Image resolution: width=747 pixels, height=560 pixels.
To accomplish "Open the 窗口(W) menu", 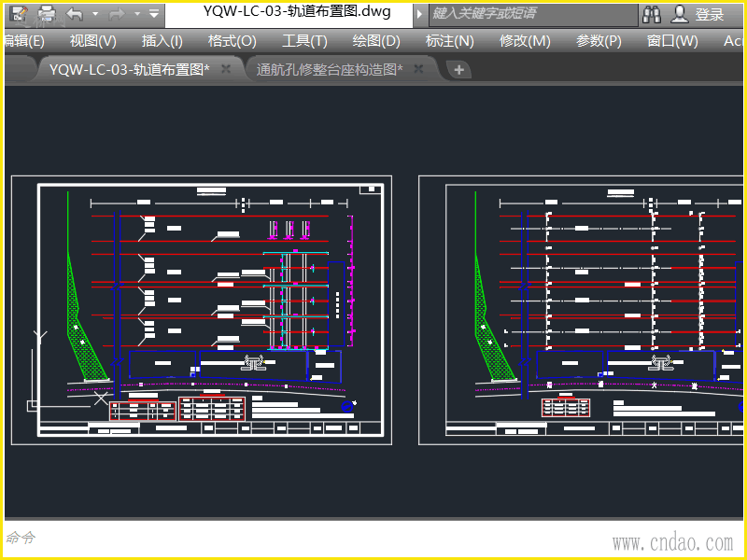I will 672,41.
